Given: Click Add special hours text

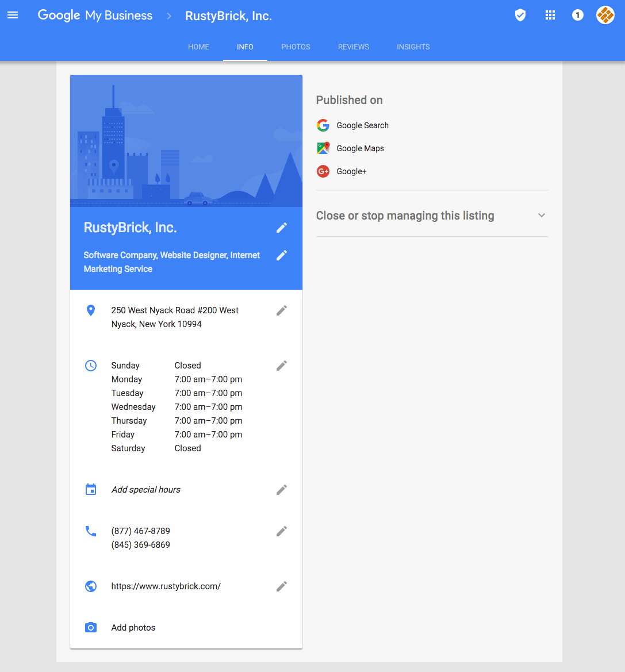Looking at the screenshot, I should [145, 489].
